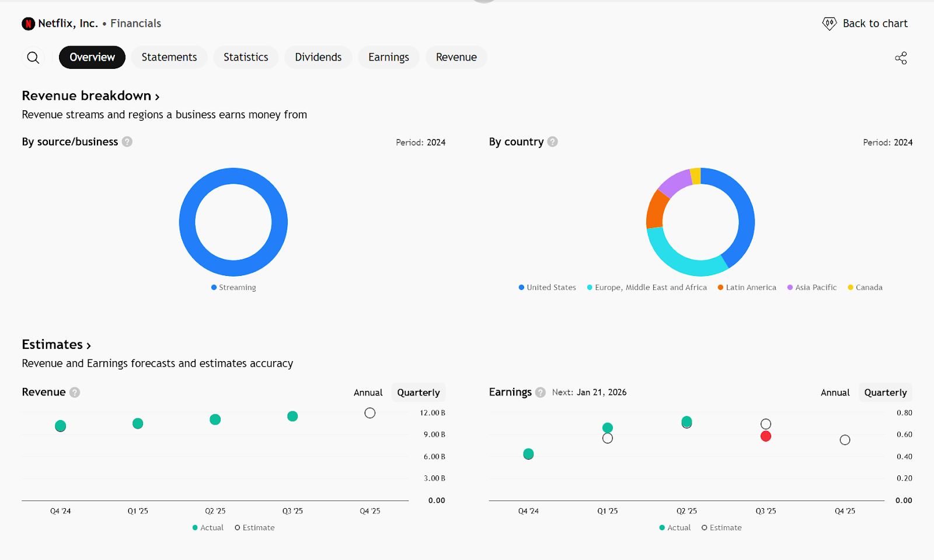
Task: Open help icon beside By source/business
Action: pyautogui.click(x=127, y=142)
